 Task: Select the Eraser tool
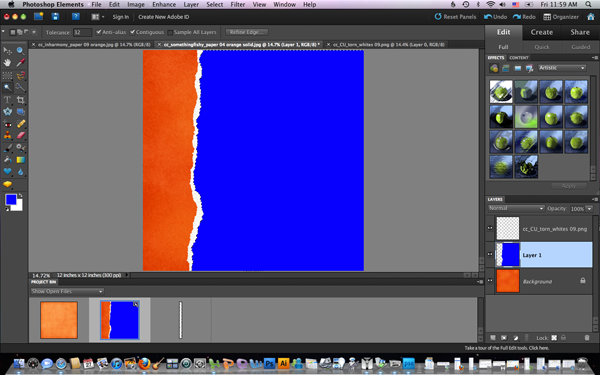pos(20,135)
